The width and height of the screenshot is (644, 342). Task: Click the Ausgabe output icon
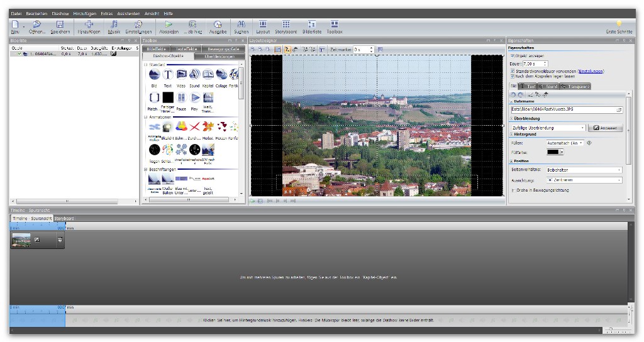pos(218,26)
